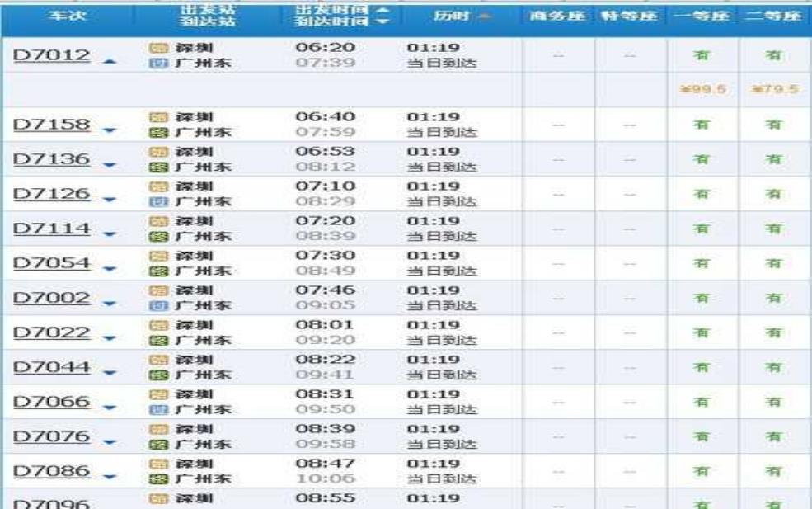Select first class price ¥99.5
This screenshot has width=812, height=509.
702,90
